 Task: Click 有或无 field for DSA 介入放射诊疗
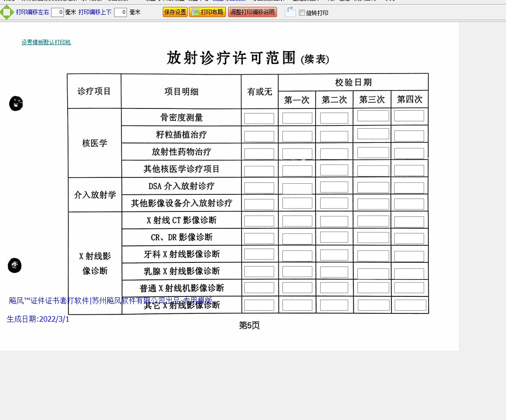[259, 188]
